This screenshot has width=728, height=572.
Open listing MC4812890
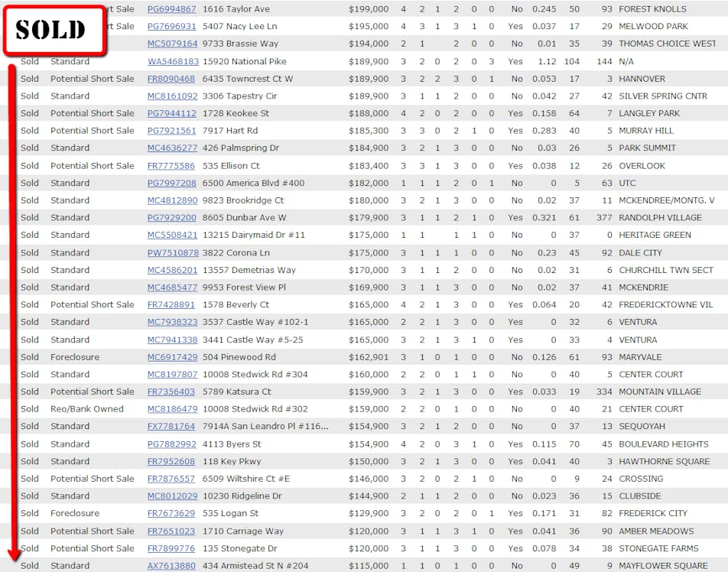(x=172, y=200)
